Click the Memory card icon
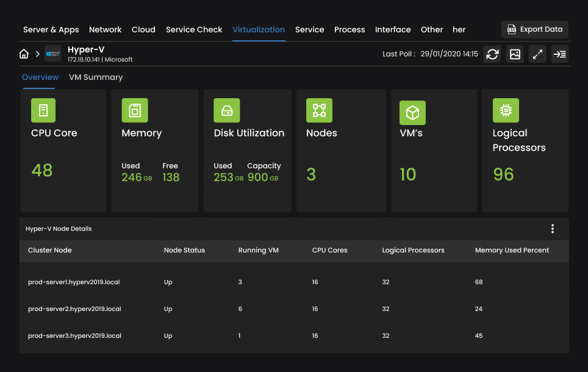 135,110
